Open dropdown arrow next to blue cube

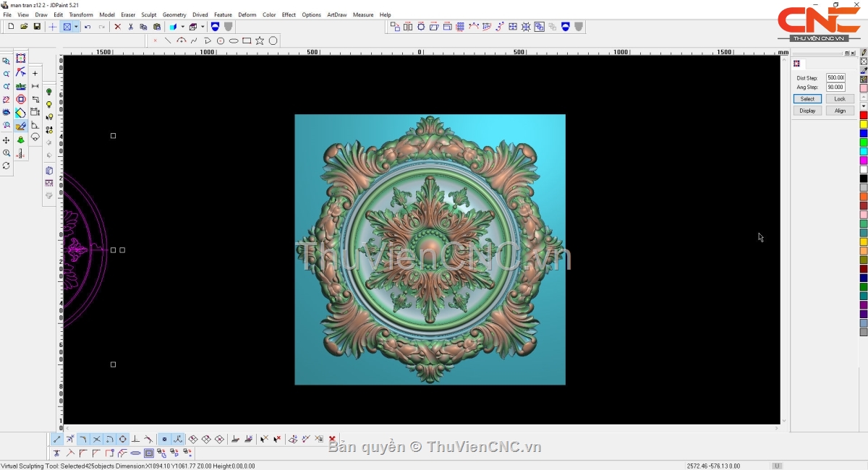[x=182, y=27]
